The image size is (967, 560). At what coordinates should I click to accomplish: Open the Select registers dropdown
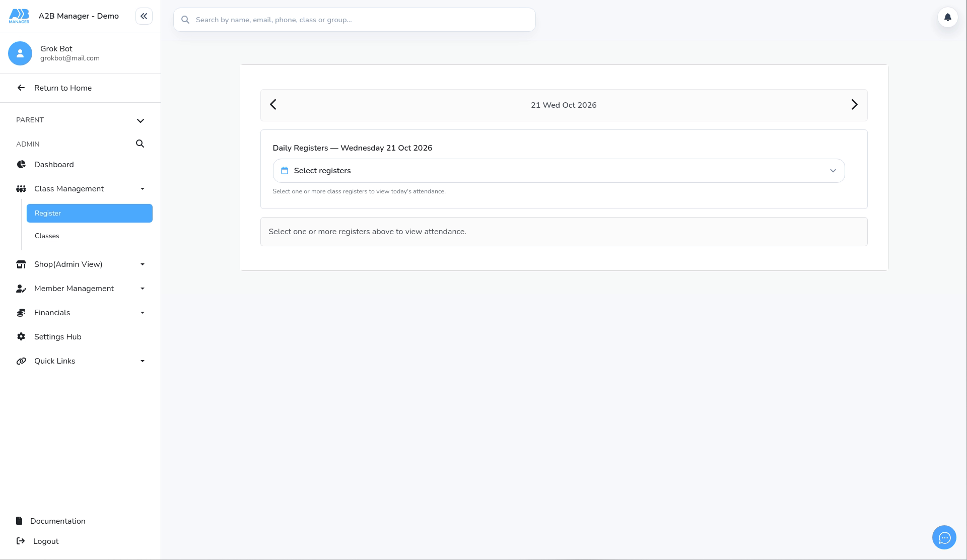[559, 171]
